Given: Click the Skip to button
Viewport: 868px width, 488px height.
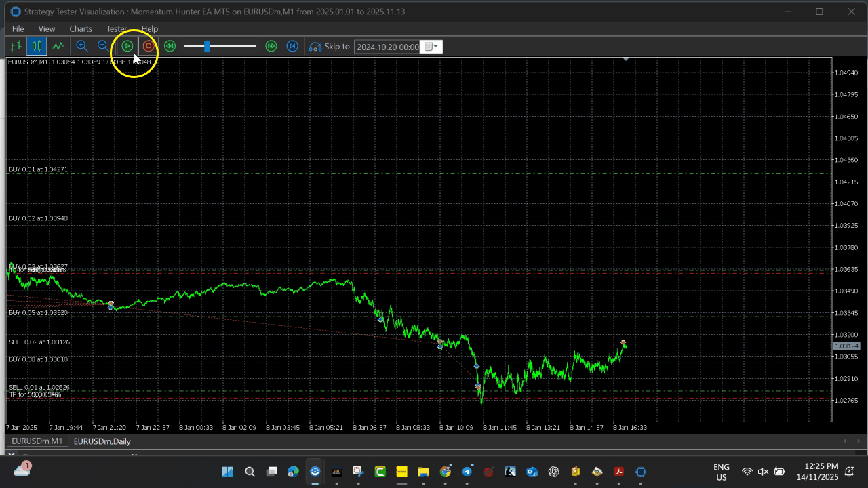Looking at the screenshot, I should [330, 47].
